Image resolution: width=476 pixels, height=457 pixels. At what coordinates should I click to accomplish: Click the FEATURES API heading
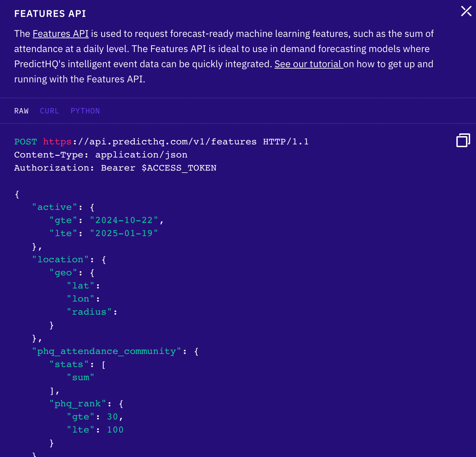point(50,13)
